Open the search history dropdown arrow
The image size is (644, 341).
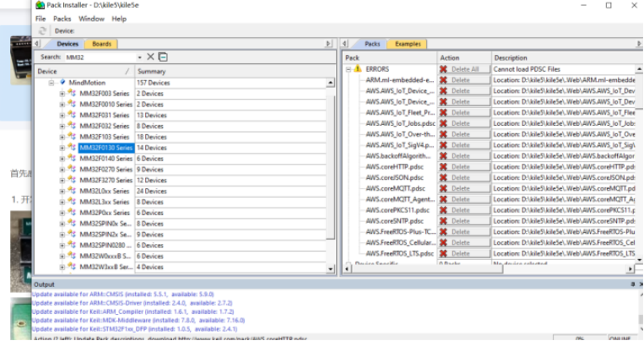pos(139,57)
